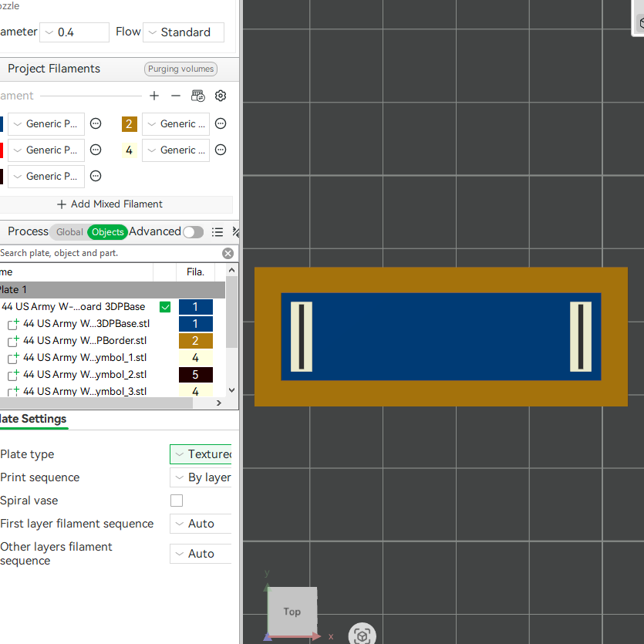The image size is (644, 644).
Task: Click the blue base model in the viewport
Action: [440, 337]
